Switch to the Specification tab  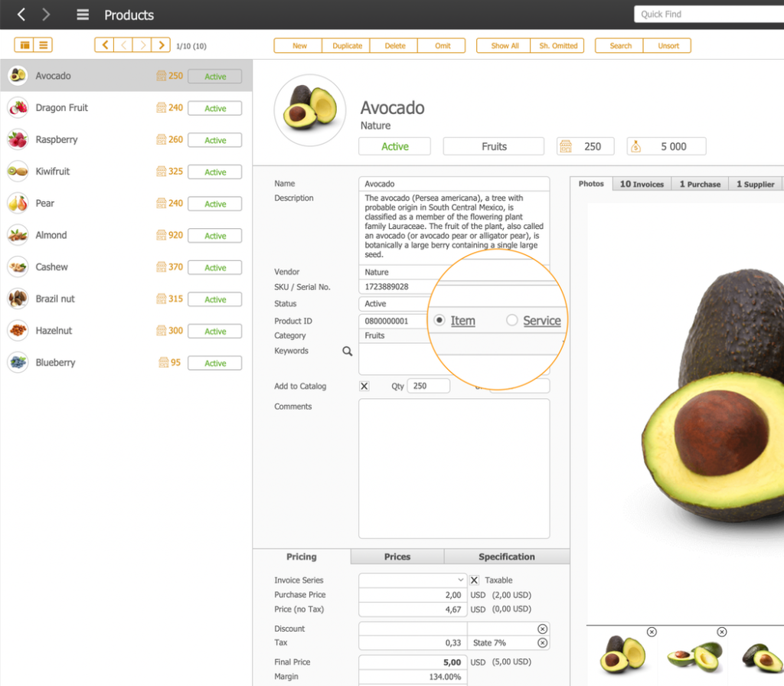coord(506,557)
